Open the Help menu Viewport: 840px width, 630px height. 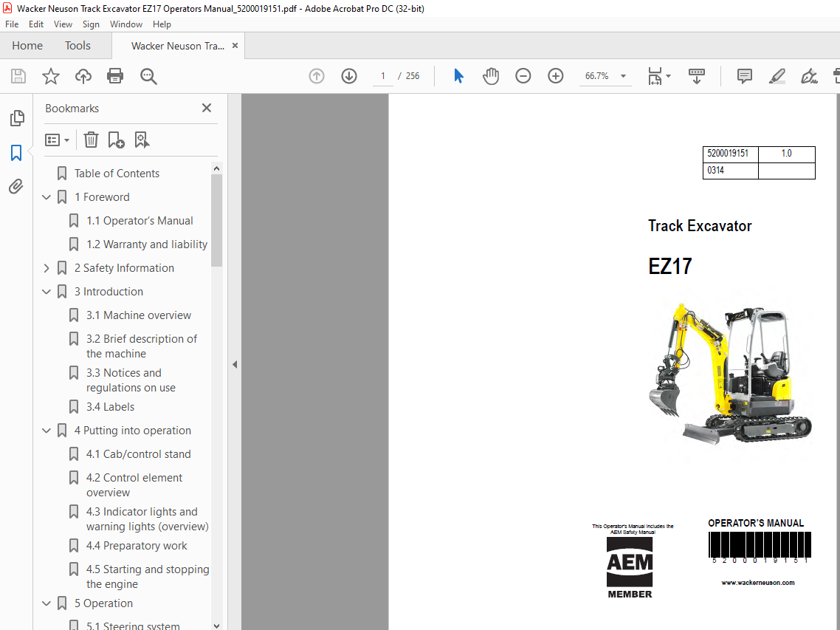pyautogui.click(x=162, y=24)
